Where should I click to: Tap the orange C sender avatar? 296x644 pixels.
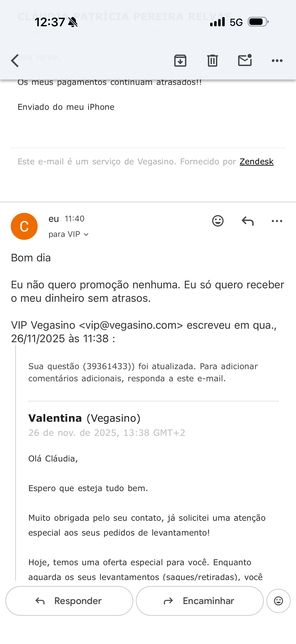pos(24,226)
